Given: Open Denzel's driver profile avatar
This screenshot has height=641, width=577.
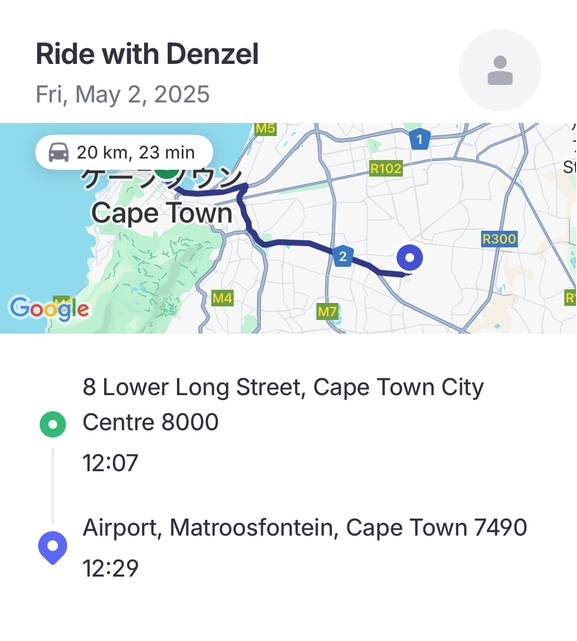Looking at the screenshot, I should click(x=500, y=70).
